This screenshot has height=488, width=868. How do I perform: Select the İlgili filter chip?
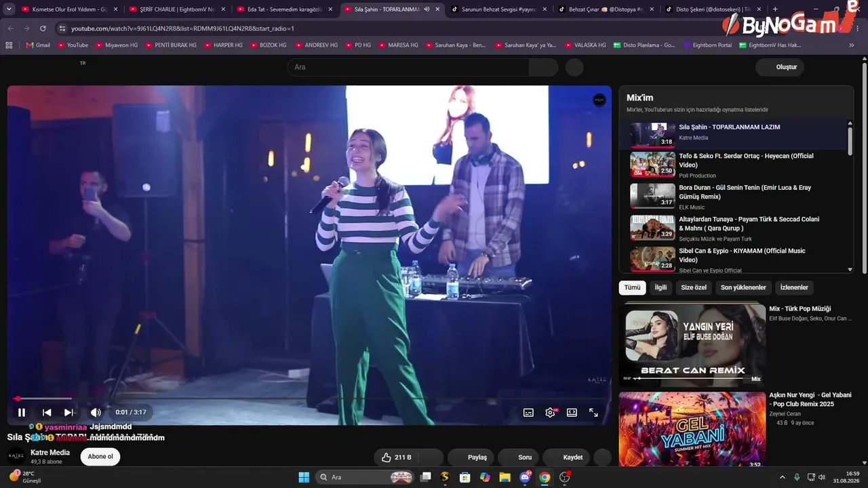pos(660,287)
